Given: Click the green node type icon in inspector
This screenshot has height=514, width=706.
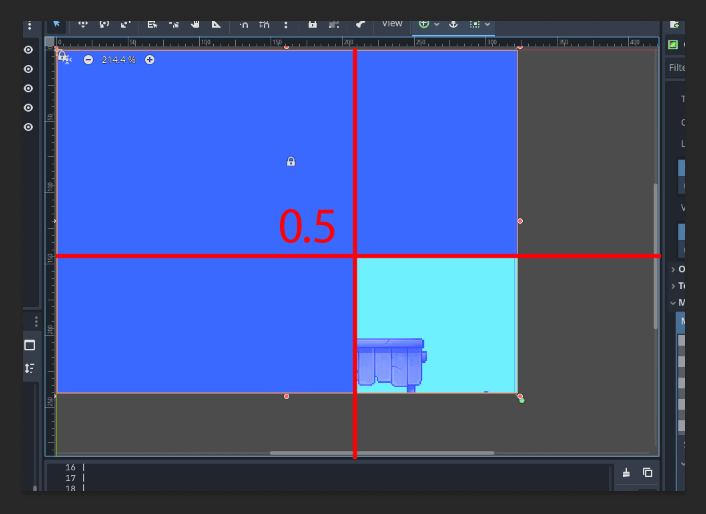Looking at the screenshot, I should tap(673, 45).
